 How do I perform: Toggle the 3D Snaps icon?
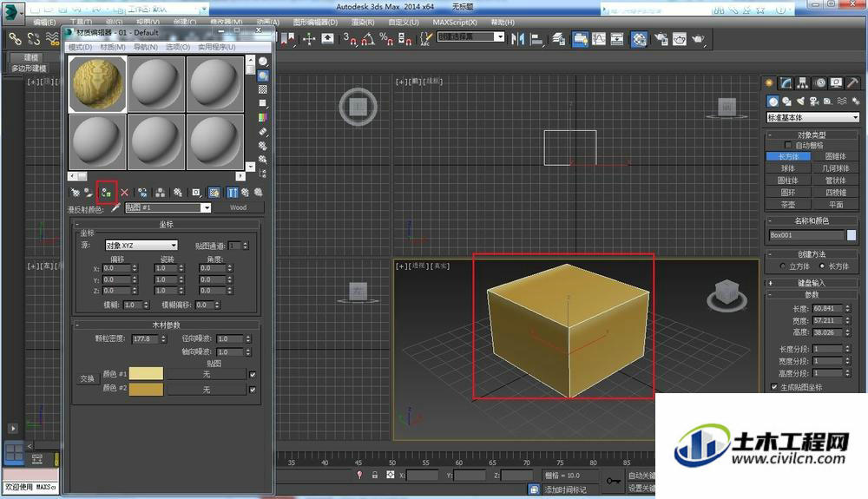(x=350, y=39)
